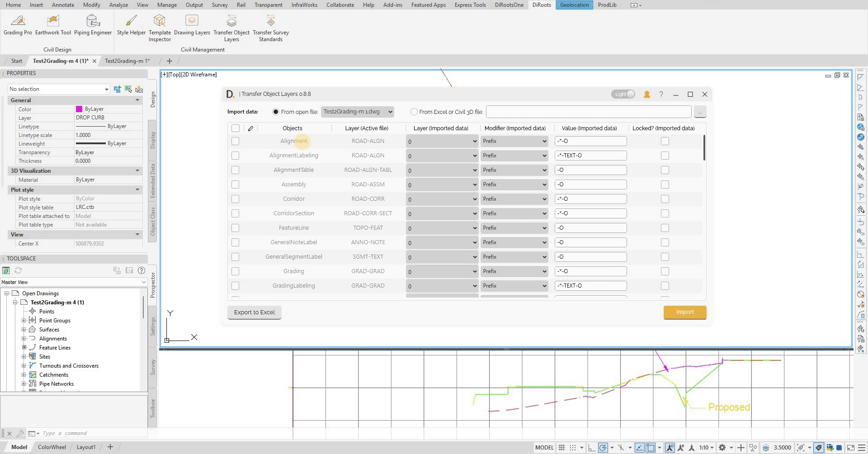Switch to the DiRoots ribbon tab
Screen dimensions: 868x454
click(541, 5)
